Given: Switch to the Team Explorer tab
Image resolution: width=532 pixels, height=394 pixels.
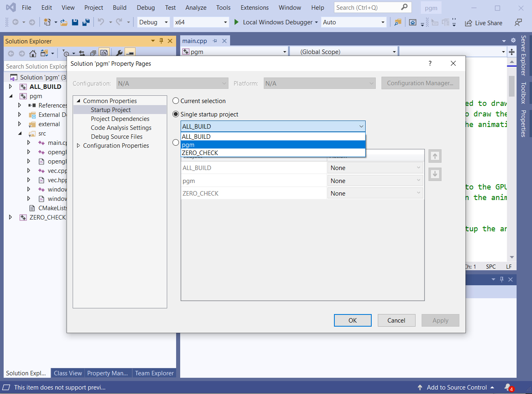Looking at the screenshot, I should coord(154,373).
